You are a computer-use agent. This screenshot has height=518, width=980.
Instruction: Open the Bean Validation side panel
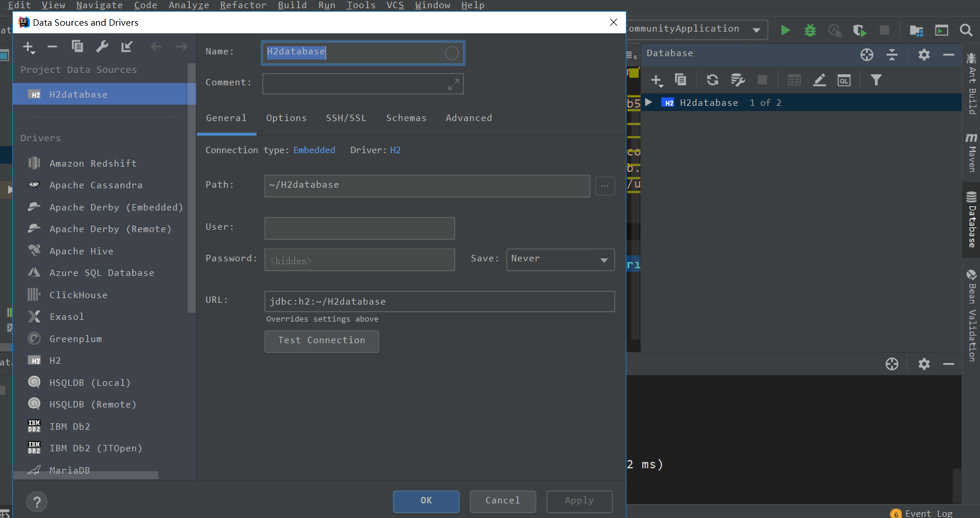[x=971, y=316]
